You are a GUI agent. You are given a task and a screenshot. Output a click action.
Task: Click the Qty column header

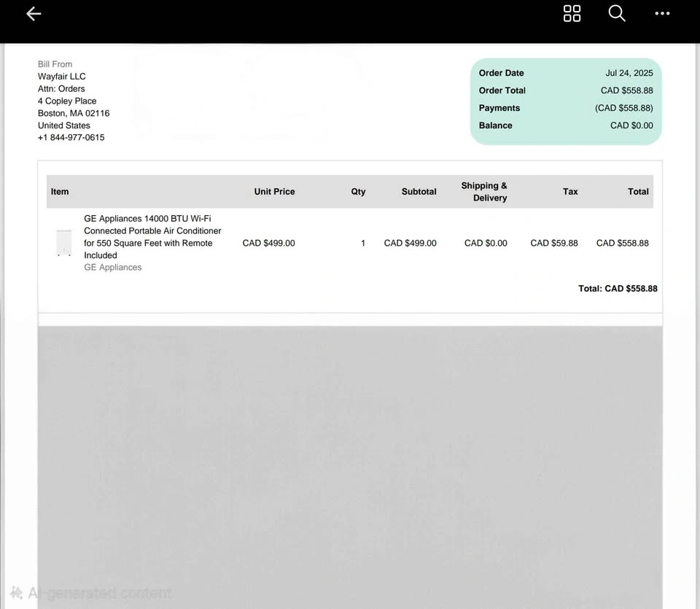[x=358, y=192]
